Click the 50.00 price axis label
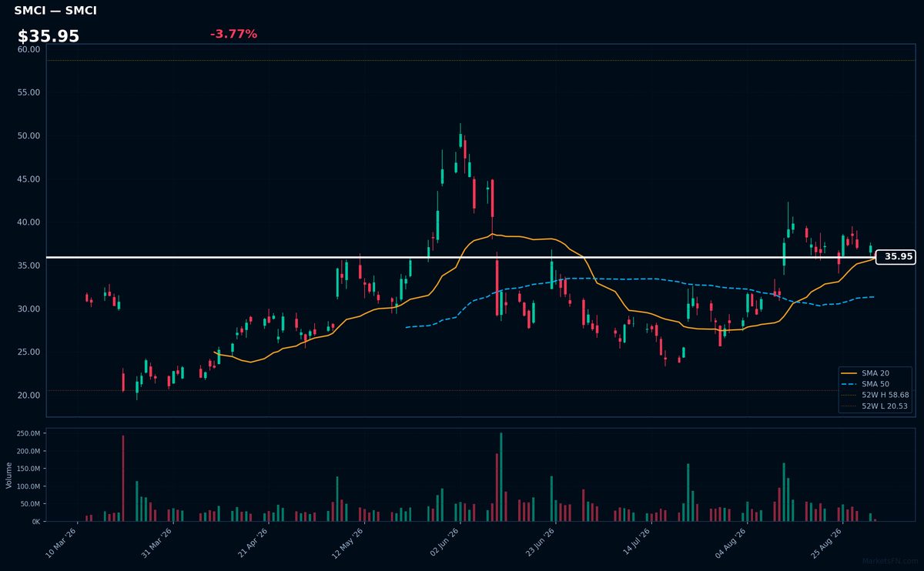Screen dimensions: 924x571 pos(28,136)
